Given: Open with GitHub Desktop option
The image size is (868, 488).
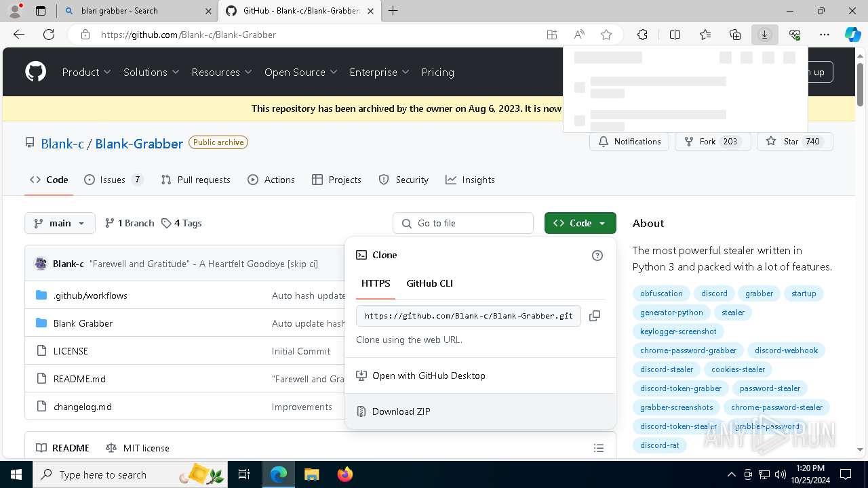Looking at the screenshot, I should (481, 375).
